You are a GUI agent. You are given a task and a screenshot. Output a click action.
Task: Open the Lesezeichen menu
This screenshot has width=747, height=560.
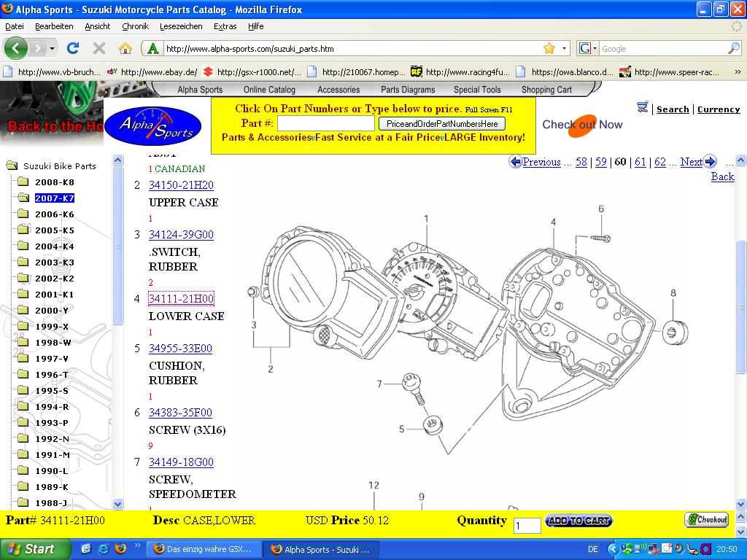[181, 26]
